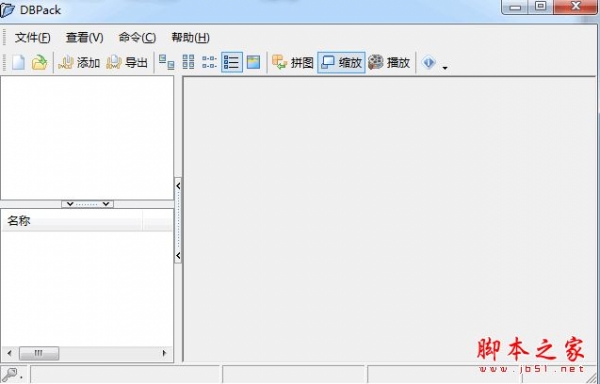Viewport: 600px width, 384px height.
Task: Collapse the upper panel with left chevron
Action: (x=70, y=204)
